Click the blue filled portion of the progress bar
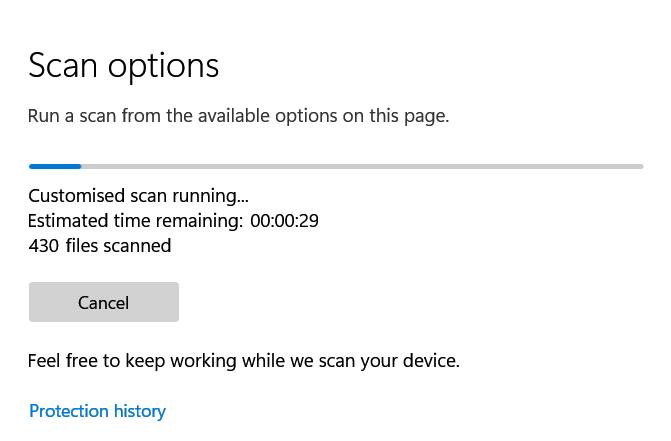671x441 pixels. [54, 166]
